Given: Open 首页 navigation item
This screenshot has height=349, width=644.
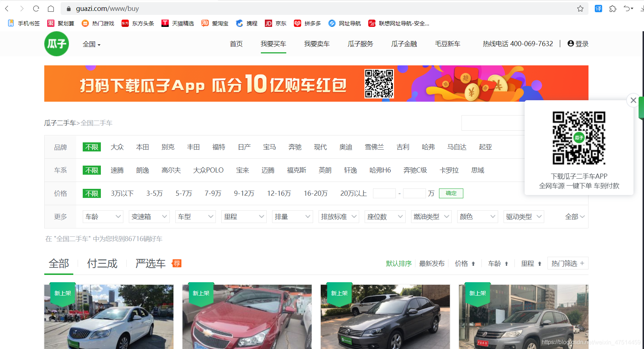Looking at the screenshot, I should pyautogui.click(x=236, y=44).
